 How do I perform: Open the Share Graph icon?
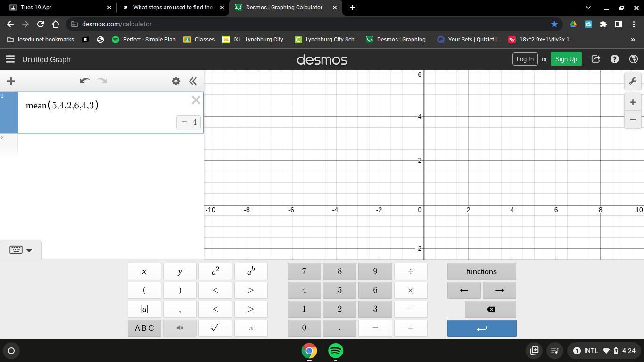(x=595, y=59)
